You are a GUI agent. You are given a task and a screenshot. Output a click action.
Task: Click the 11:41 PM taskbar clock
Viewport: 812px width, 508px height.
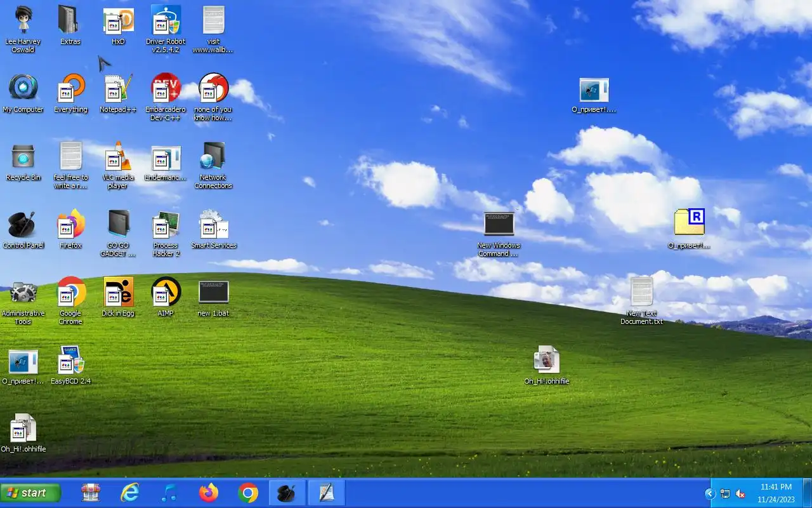(776, 493)
